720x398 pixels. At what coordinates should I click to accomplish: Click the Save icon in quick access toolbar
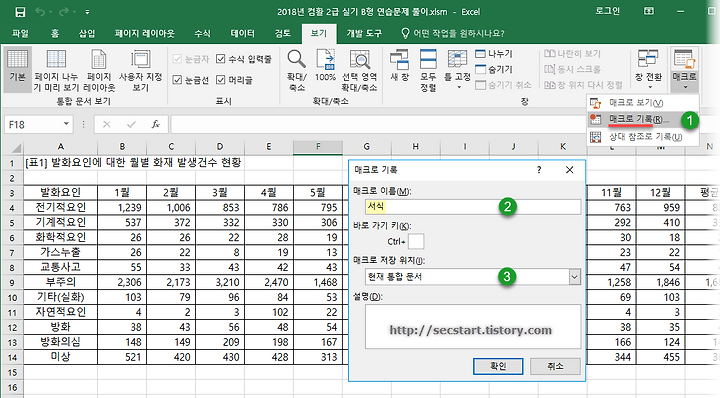click(20, 12)
